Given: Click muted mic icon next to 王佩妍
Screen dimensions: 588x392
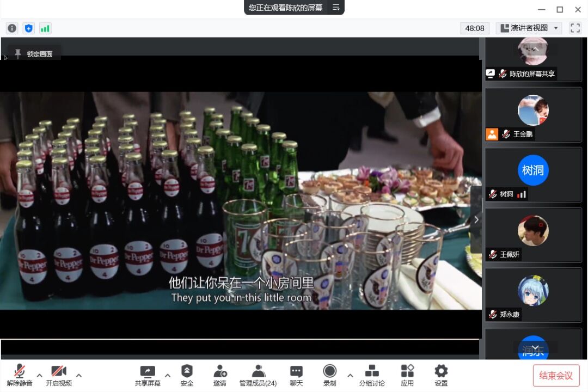Looking at the screenshot, I should pyautogui.click(x=493, y=254).
